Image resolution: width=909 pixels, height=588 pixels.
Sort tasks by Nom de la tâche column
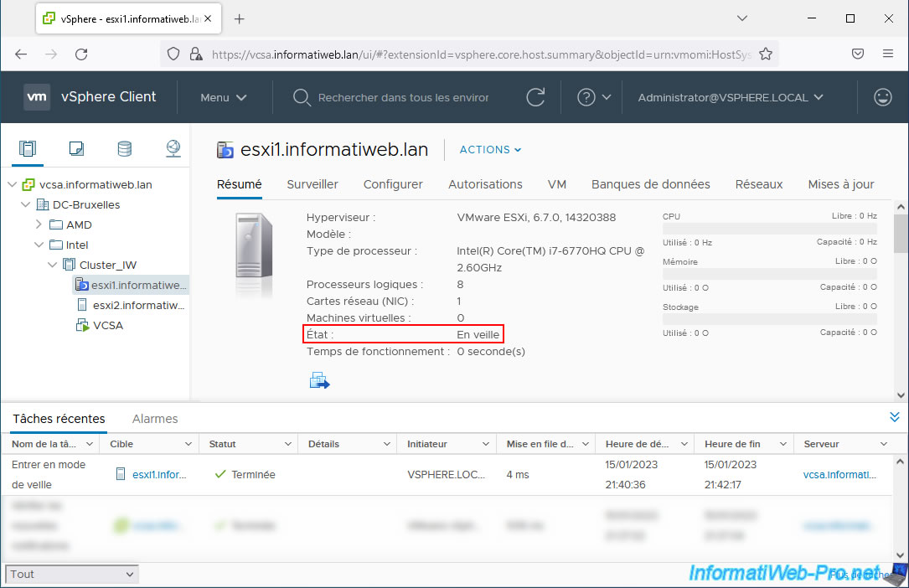44,444
